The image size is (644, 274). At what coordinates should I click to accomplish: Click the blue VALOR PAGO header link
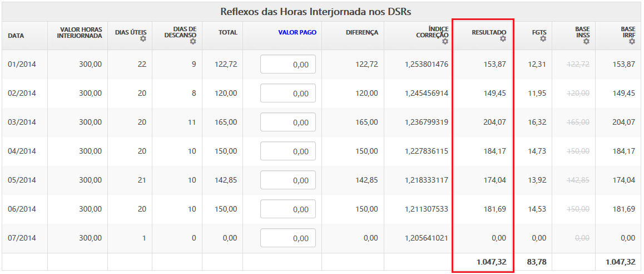click(297, 32)
